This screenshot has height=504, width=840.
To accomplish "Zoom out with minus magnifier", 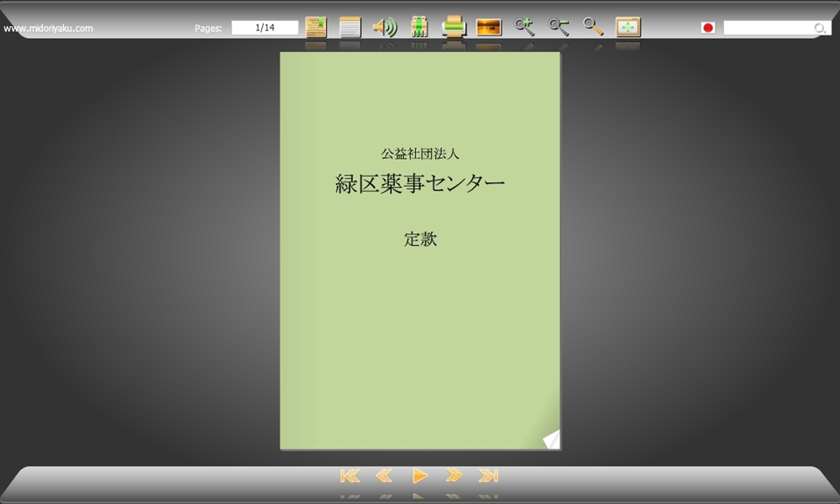I will 559,27.
